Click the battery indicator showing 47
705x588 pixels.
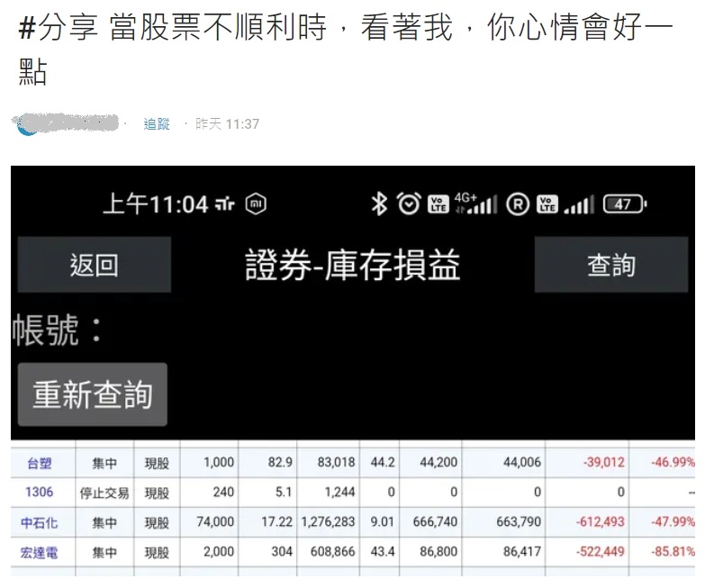(624, 204)
